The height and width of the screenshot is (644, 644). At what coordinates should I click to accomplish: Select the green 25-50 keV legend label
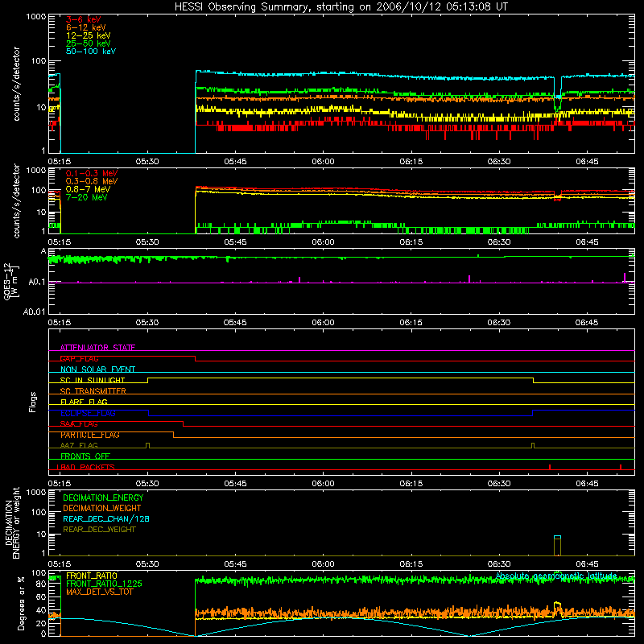coord(89,43)
